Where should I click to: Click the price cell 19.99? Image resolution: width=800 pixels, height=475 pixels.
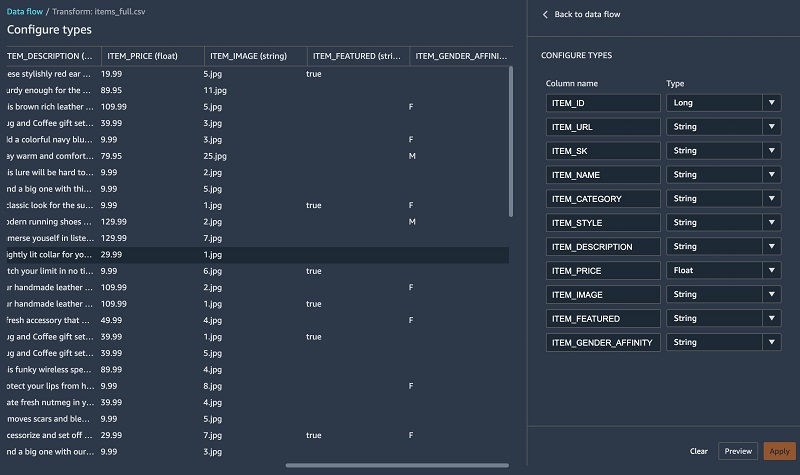[x=111, y=74]
